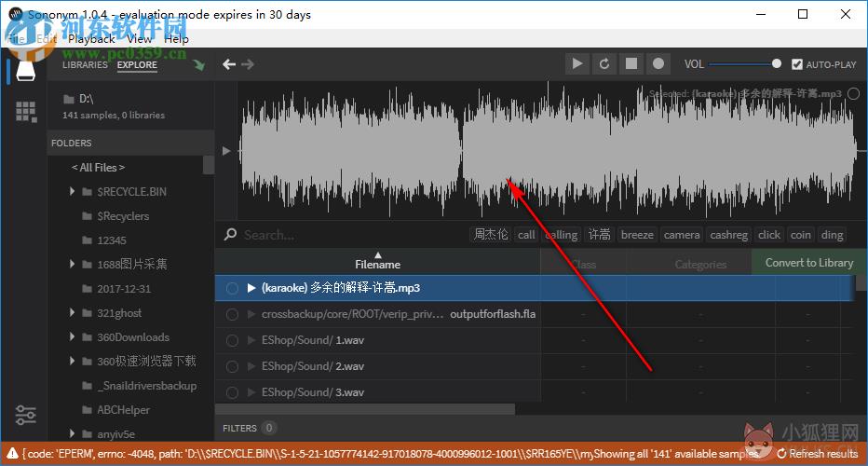868x466 pixels.
Task: Click the search magnifier icon
Action: [230, 234]
